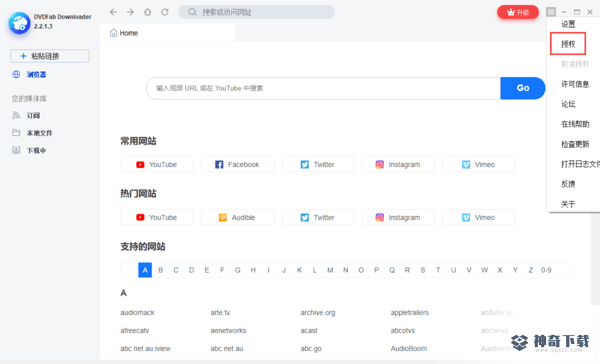Open the archive.org site link

click(x=318, y=312)
